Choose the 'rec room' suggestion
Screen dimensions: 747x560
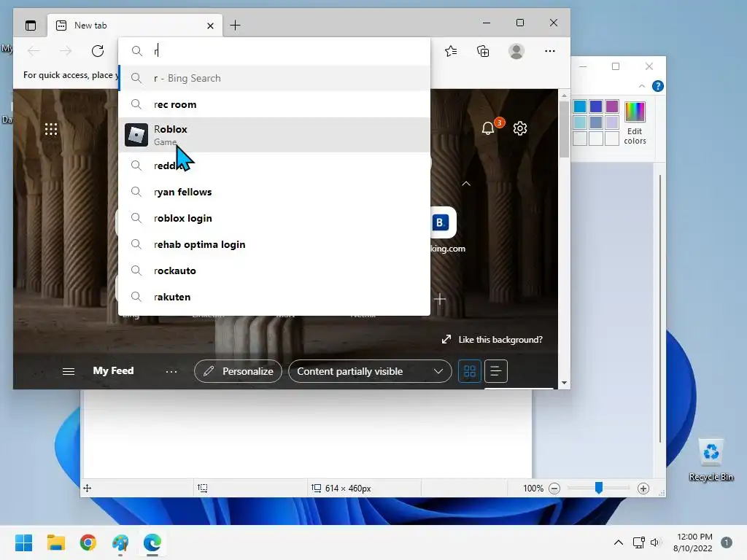point(274,104)
